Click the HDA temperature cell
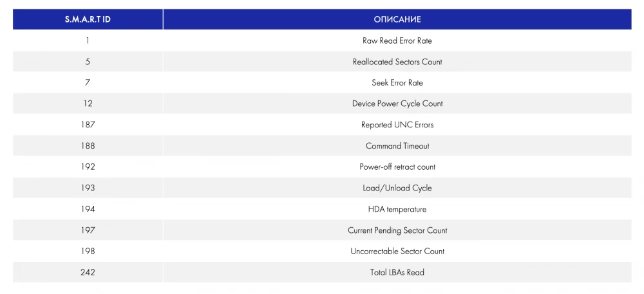This screenshot has height=294, width=644. tap(397, 209)
